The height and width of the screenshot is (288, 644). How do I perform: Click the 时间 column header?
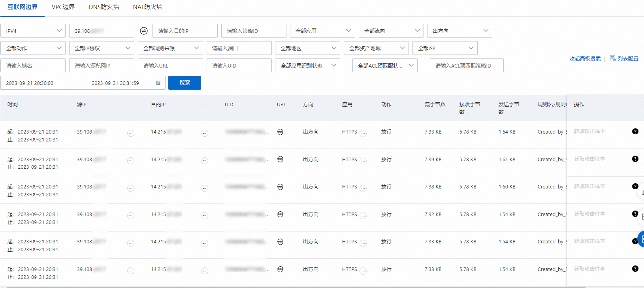click(x=13, y=104)
